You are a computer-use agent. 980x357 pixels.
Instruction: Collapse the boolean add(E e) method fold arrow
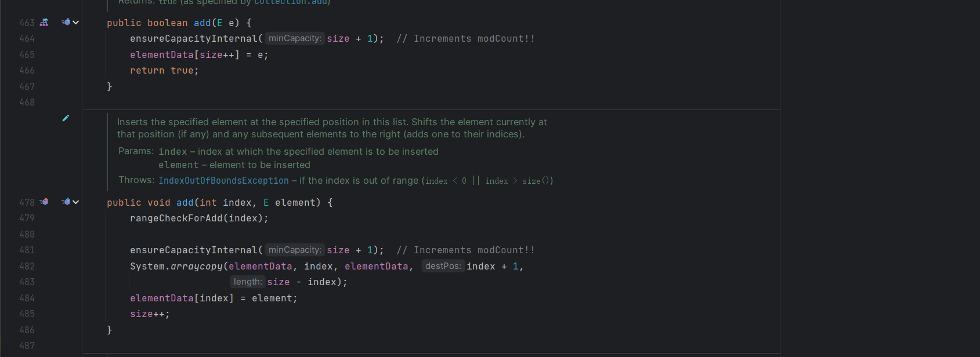[x=76, y=23]
